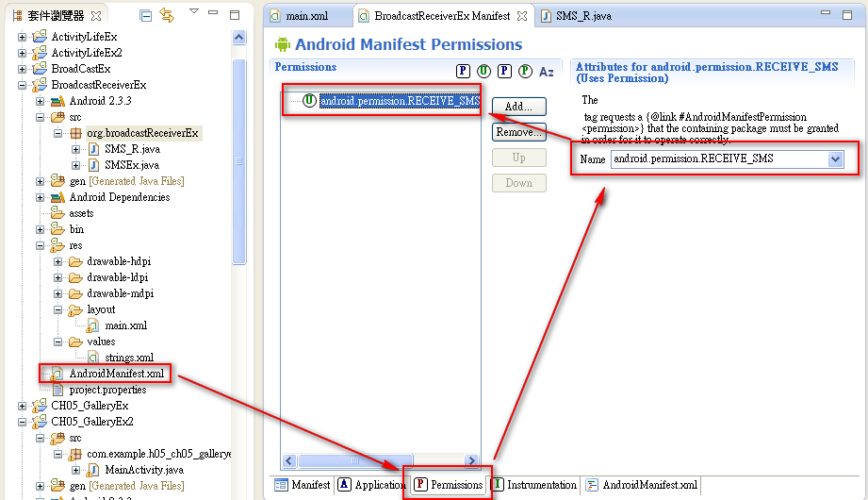Click the Add... button
The image size is (868, 500).
tap(518, 107)
